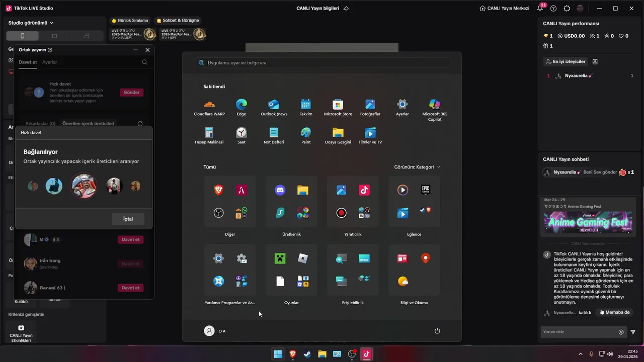The width and height of the screenshot is (644, 362).
Task: Click Gönder for Hızlı davet
Action: coord(131,93)
